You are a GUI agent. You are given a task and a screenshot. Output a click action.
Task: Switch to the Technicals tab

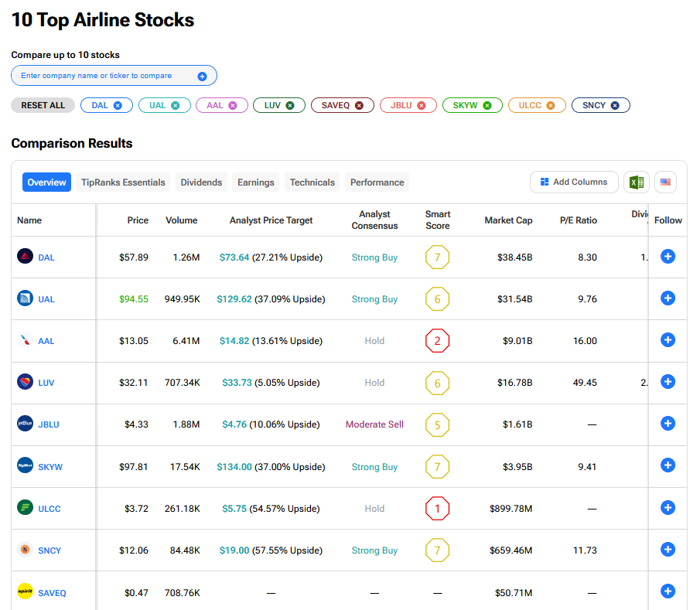[312, 182]
